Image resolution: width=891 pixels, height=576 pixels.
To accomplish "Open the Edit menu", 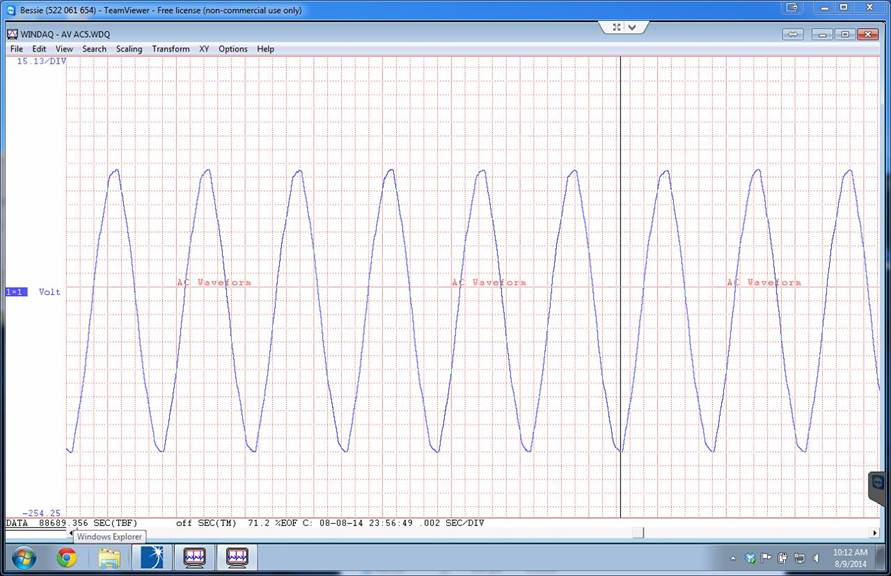I will pyautogui.click(x=39, y=49).
